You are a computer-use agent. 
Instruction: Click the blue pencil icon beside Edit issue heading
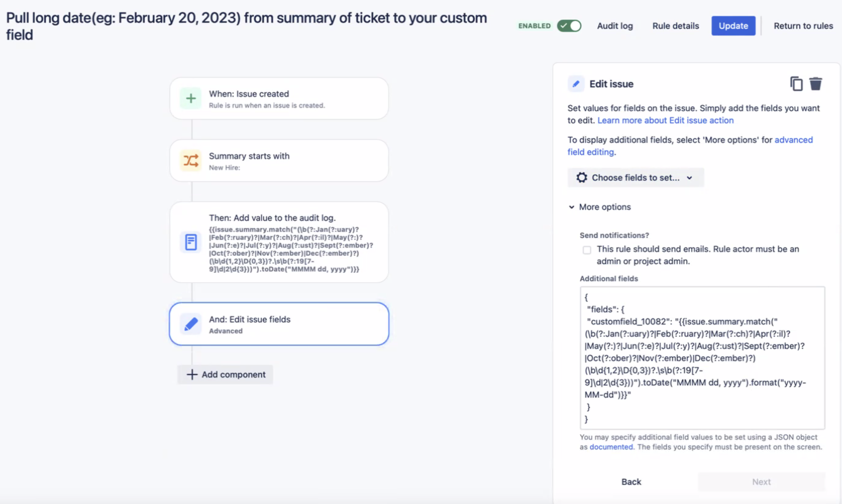pyautogui.click(x=576, y=84)
